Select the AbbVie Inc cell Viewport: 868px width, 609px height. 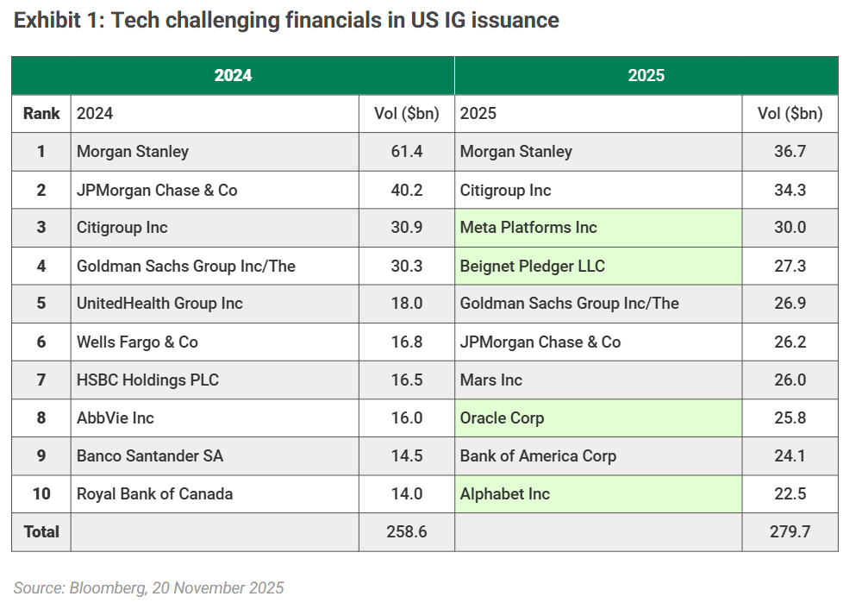116,418
